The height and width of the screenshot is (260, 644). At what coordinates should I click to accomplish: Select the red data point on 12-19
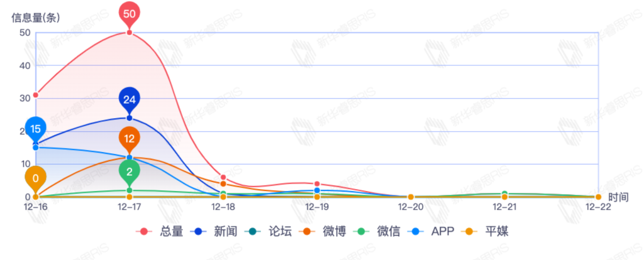point(317,184)
